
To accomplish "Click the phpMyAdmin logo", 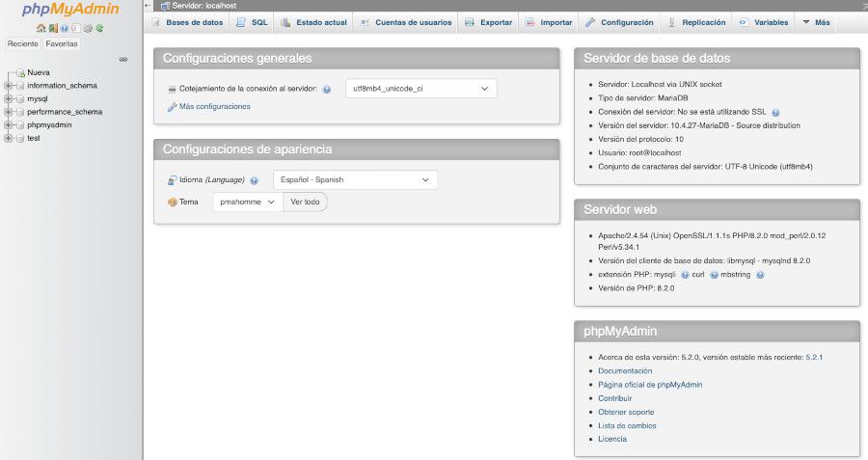I will 70,10.
